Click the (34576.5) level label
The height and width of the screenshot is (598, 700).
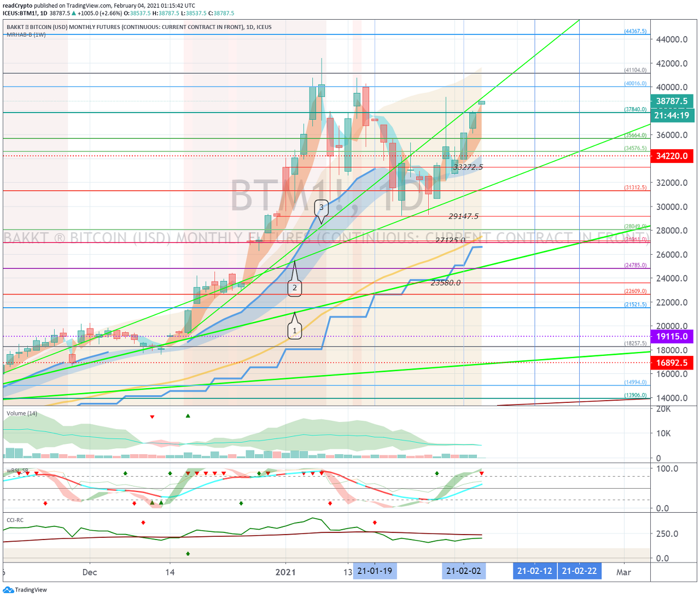click(635, 148)
